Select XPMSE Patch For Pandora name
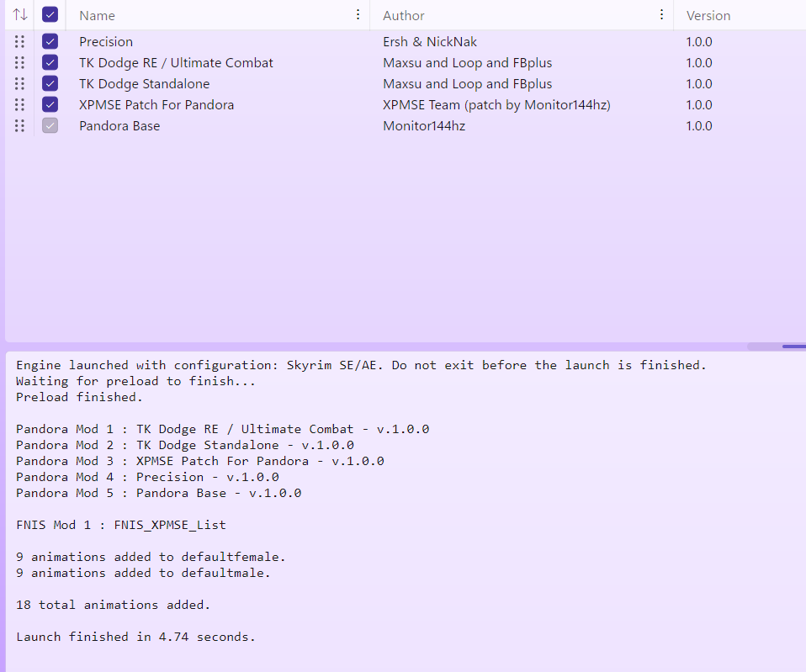This screenshot has height=672, width=806. tap(156, 105)
